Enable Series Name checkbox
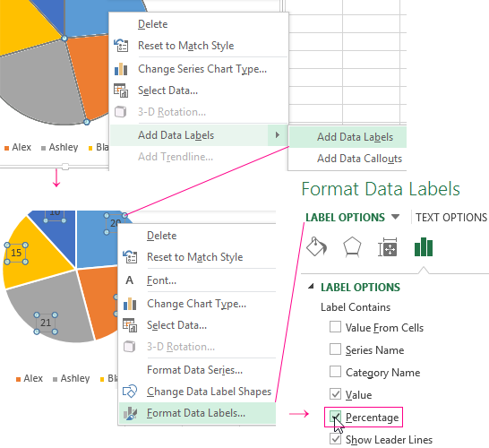 335,349
